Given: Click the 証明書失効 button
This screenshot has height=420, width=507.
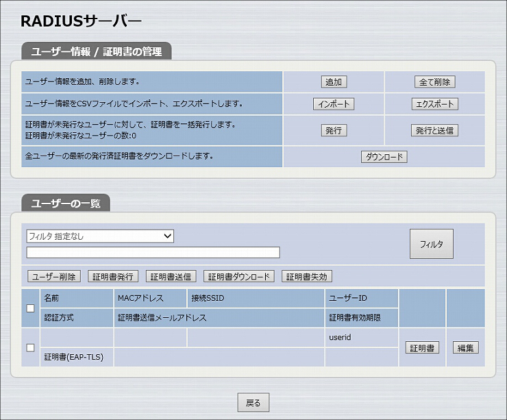Looking at the screenshot, I should (x=307, y=277).
